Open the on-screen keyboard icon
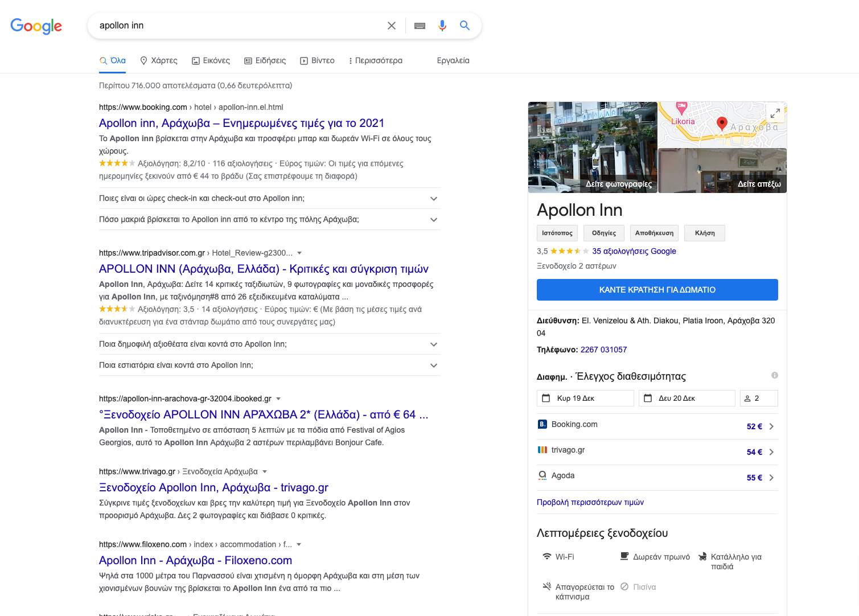859x616 pixels. pos(420,26)
